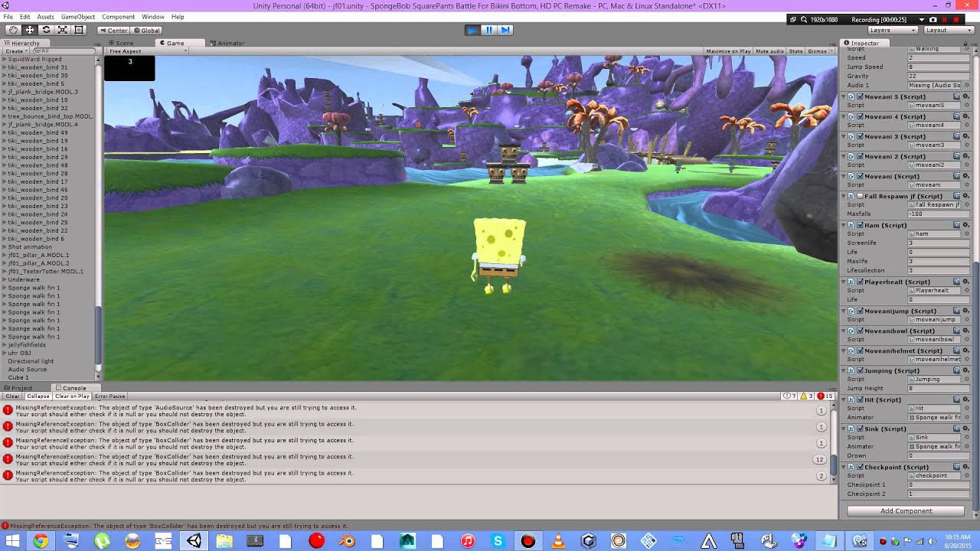Open iTunes from the taskbar
The height and width of the screenshot is (551, 980).
tap(468, 541)
